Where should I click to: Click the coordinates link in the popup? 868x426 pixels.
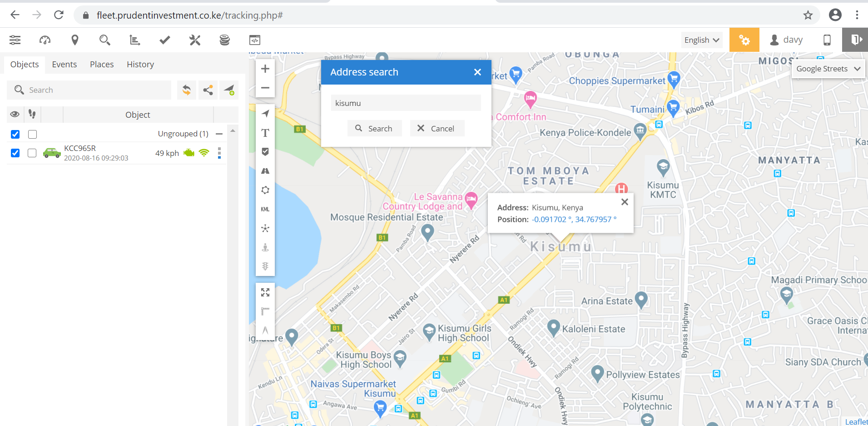click(x=574, y=219)
